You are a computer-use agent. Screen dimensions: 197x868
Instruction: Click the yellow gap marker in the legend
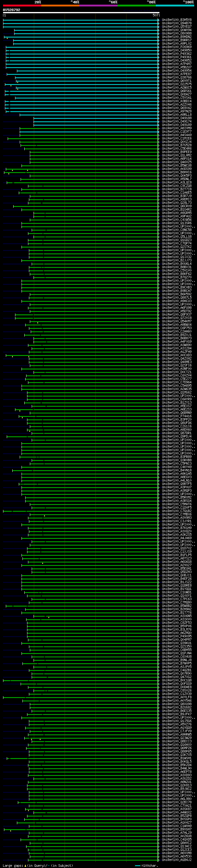(x=25, y=865)
